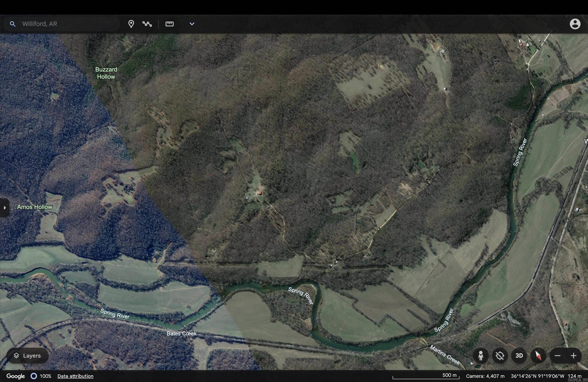Click the coordinates readout in status bar
Screen dimensions: 588x382
point(537,376)
